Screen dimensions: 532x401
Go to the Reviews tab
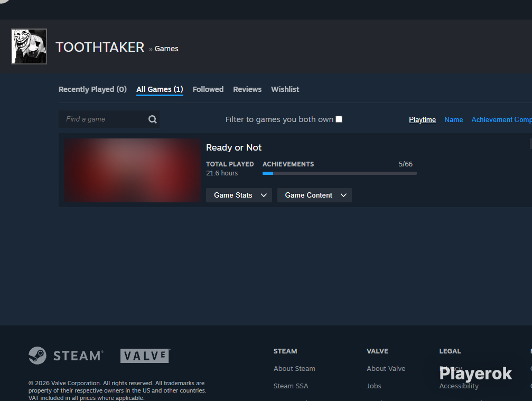[247, 89]
